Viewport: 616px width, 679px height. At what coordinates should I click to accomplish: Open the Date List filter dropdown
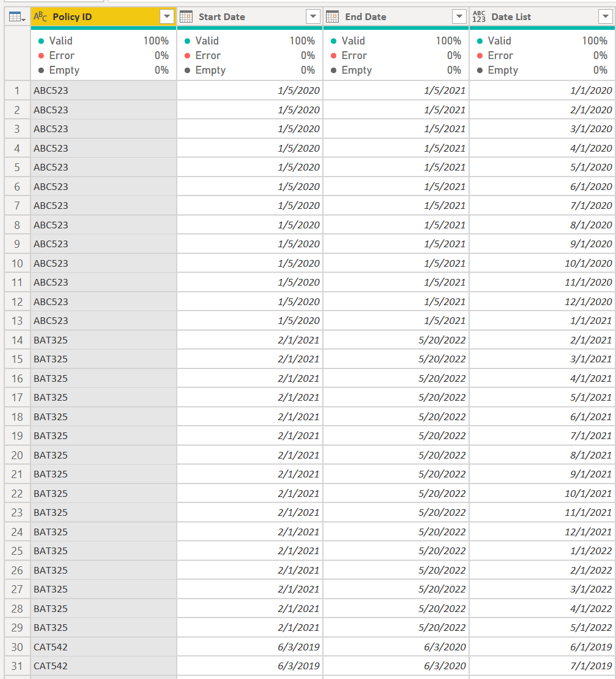[x=606, y=17]
